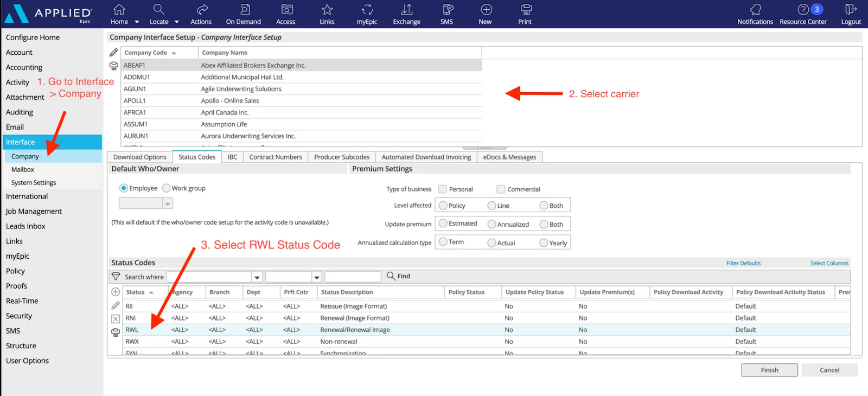Select the Policy level affected option
This screenshot has height=396, width=868.
(443, 206)
